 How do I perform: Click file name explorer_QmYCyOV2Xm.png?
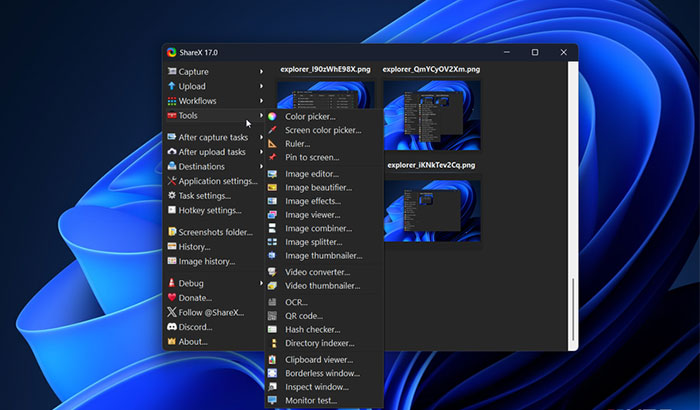pos(431,69)
